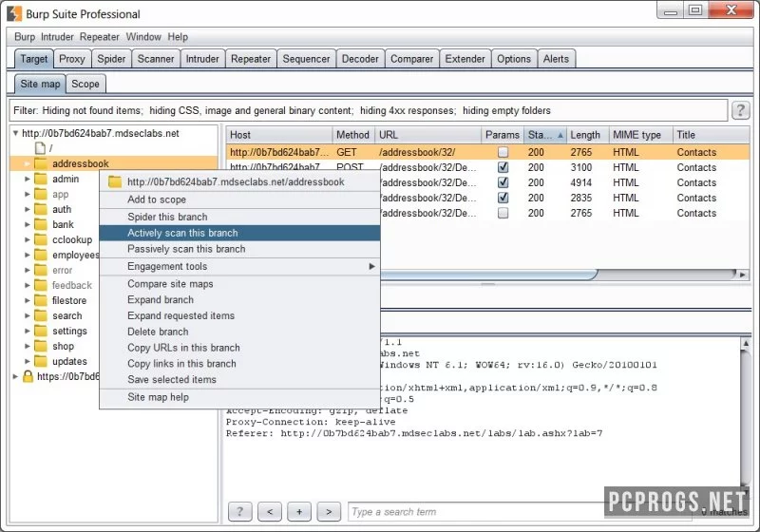Expand the cclookup tree node arrow
The image size is (760, 532).
click(x=28, y=239)
